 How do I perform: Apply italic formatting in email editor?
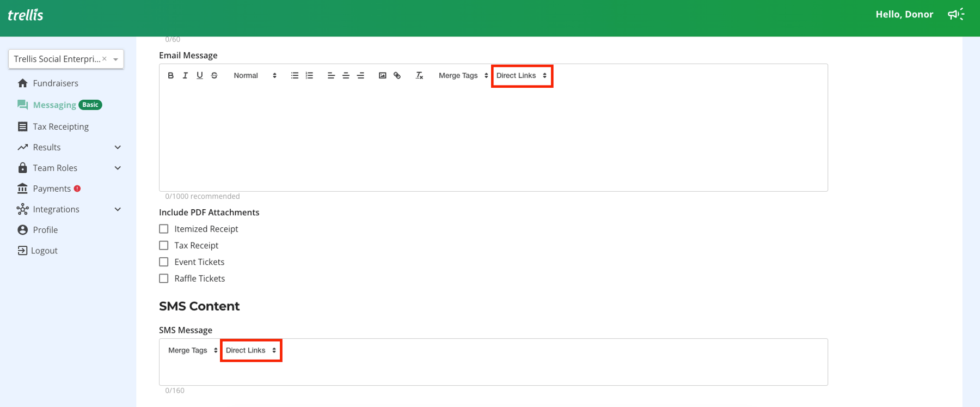185,76
